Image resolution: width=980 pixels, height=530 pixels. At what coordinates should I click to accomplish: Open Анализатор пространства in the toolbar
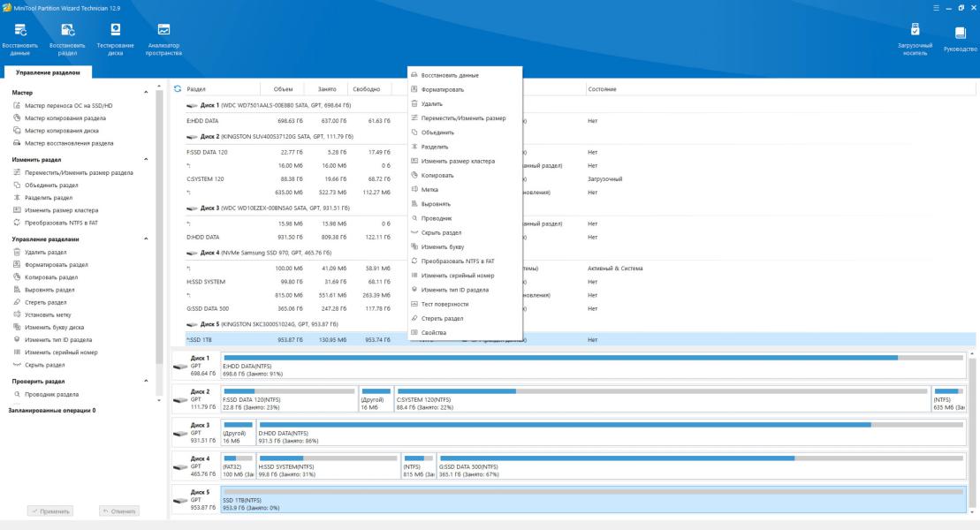coord(163,39)
